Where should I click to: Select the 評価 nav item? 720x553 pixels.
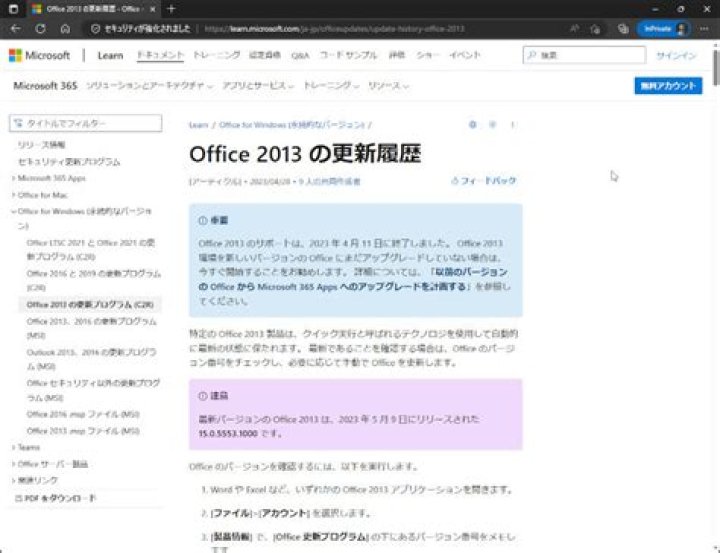click(x=397, y=55)
